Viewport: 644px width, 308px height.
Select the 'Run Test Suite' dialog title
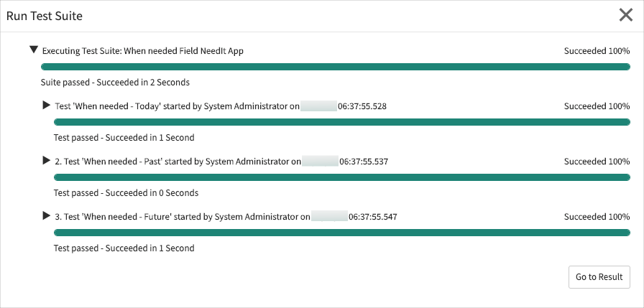[x=45, y=16]
